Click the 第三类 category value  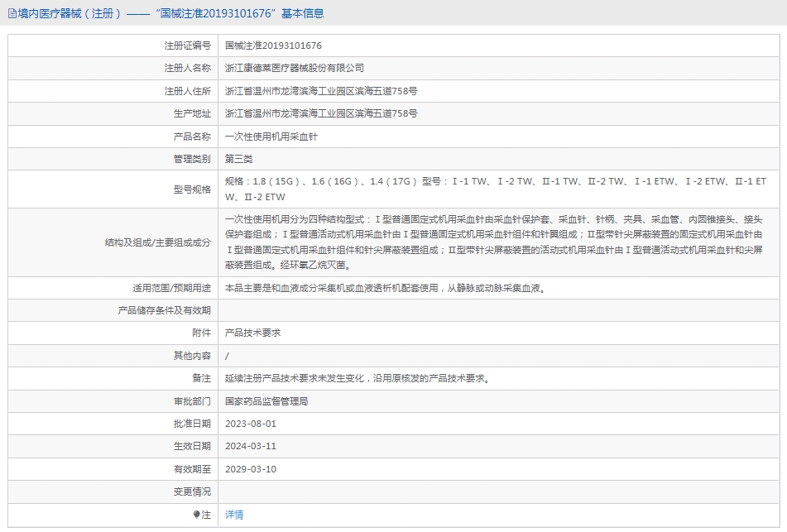coord(239,159)
